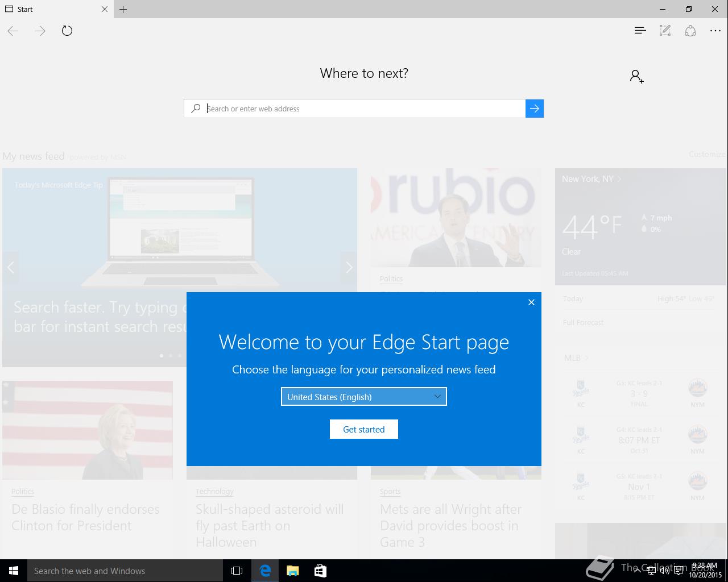Click the volume speaker tray icon
The image size is (728, 582).
[664, 571]
